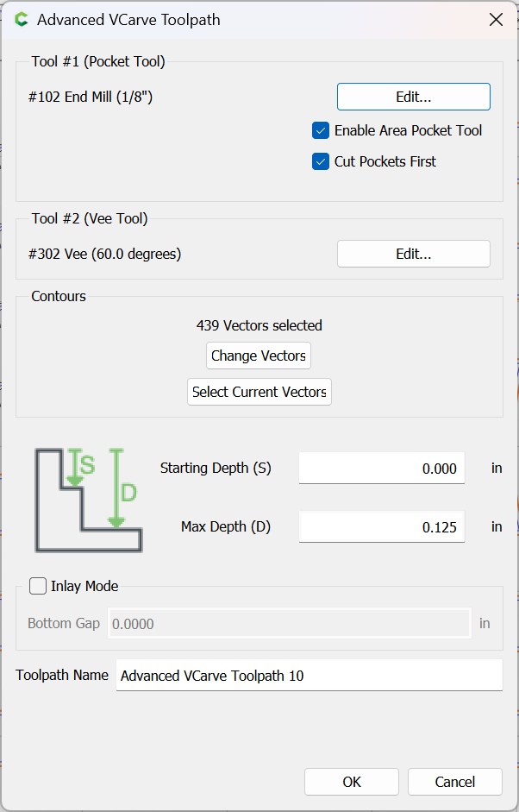Viewport: 519px width, 812px height.
Task: Enable Inlay Mode checkbox
Action: tap(39, 586)
